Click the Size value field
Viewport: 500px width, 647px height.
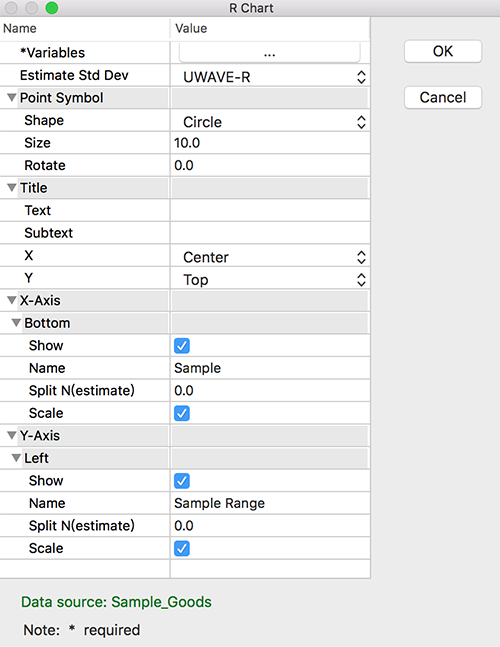coord(270,143)
